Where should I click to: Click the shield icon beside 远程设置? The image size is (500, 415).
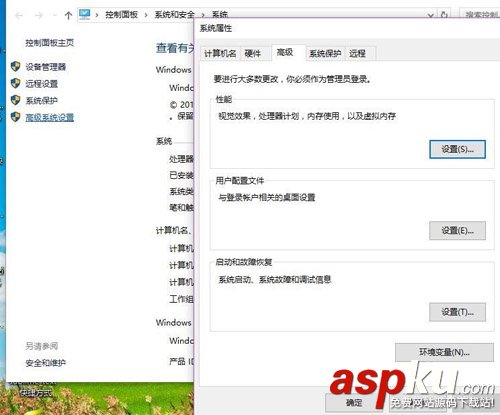click(15, 83)
